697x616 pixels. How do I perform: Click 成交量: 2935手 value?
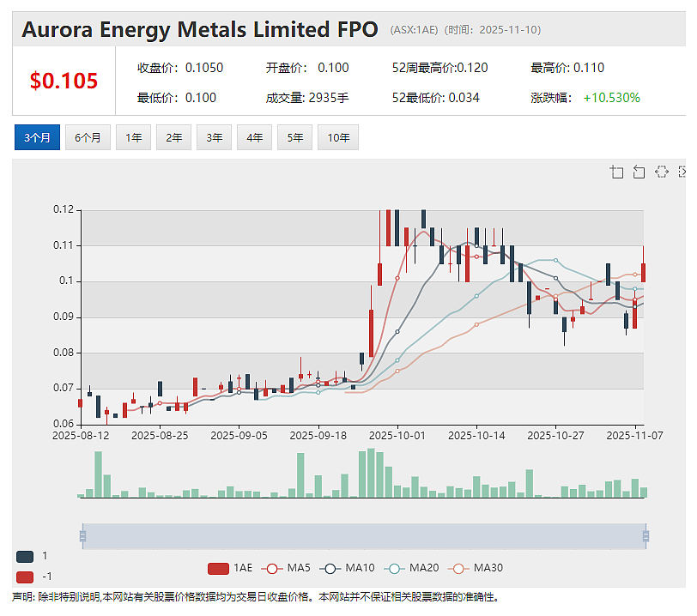coord(307,97)
